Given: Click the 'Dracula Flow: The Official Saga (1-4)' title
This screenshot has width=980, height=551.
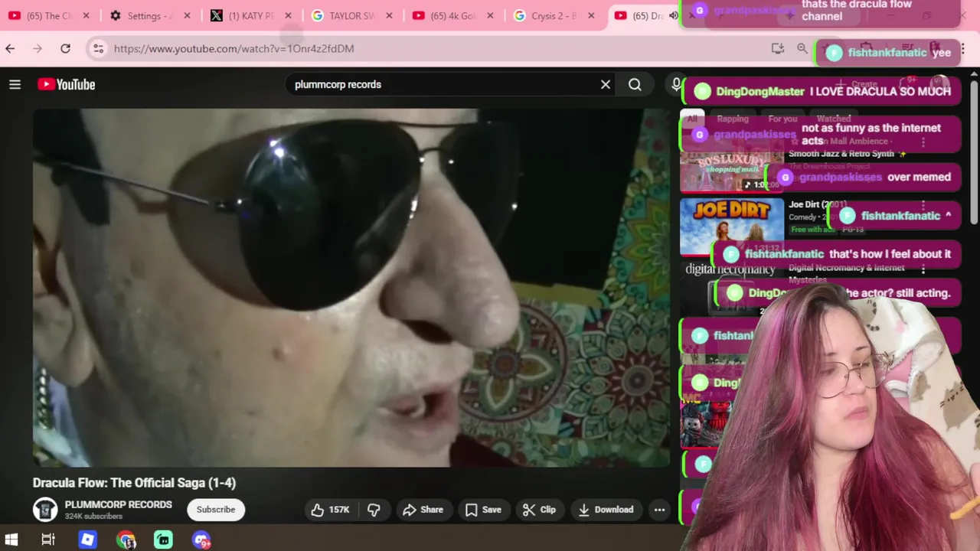Looking at the screenshot, I should 135,483.
